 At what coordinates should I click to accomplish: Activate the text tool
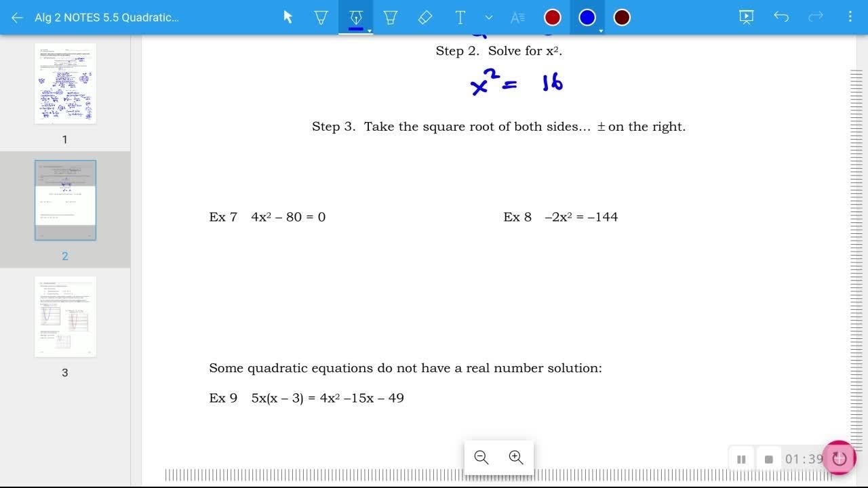click(x=460, y=18)
